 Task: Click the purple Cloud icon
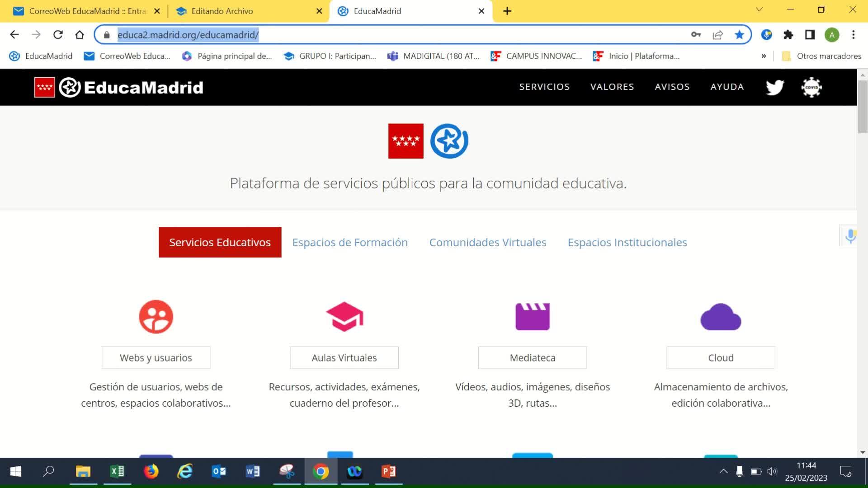pos(721,317)
